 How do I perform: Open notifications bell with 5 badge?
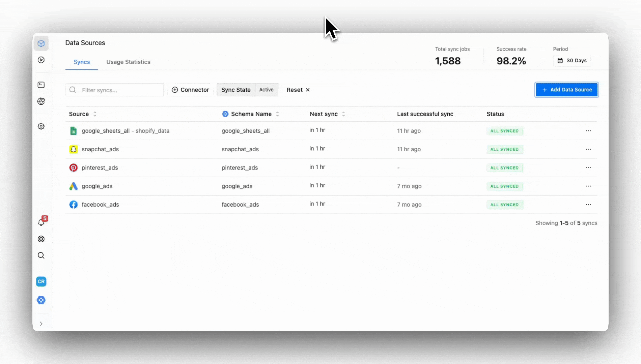click(x=41, y=222)
